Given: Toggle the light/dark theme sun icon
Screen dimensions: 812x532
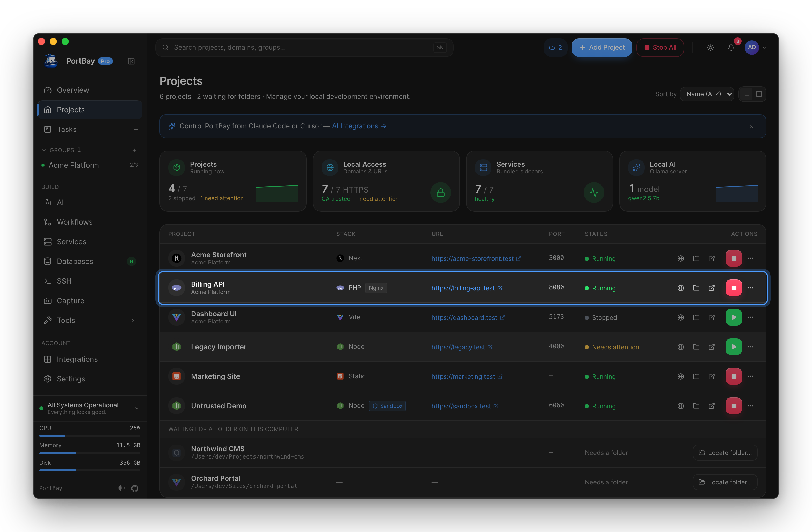Looking at the screenshot, I should [x=710, y=47].
